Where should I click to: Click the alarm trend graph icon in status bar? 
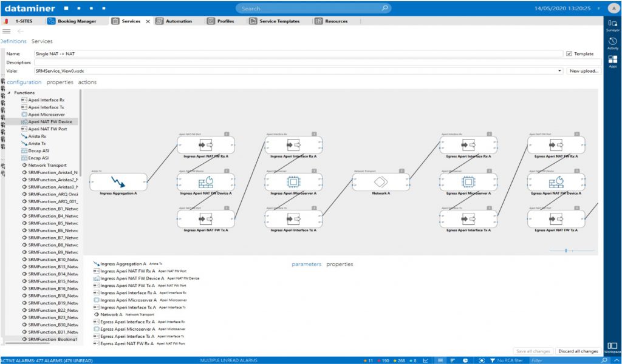[x=426, y=360]
